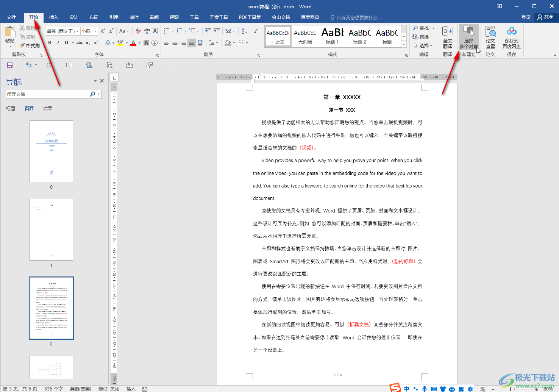Align text right

183,43
